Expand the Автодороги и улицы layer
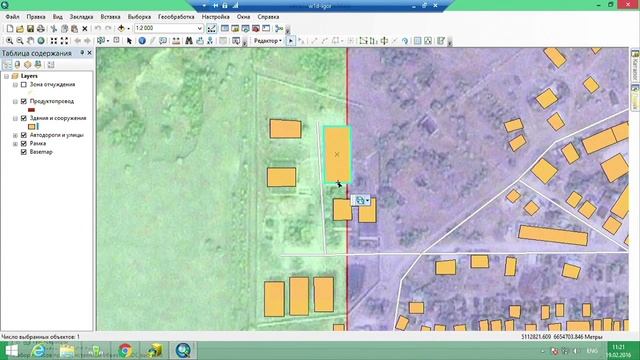640x360 pixels. 15,135
